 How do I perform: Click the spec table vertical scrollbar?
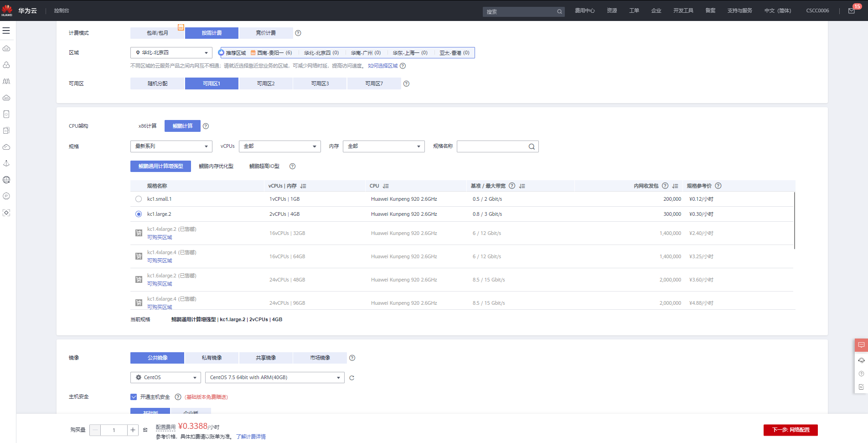(x=795, y=221)
